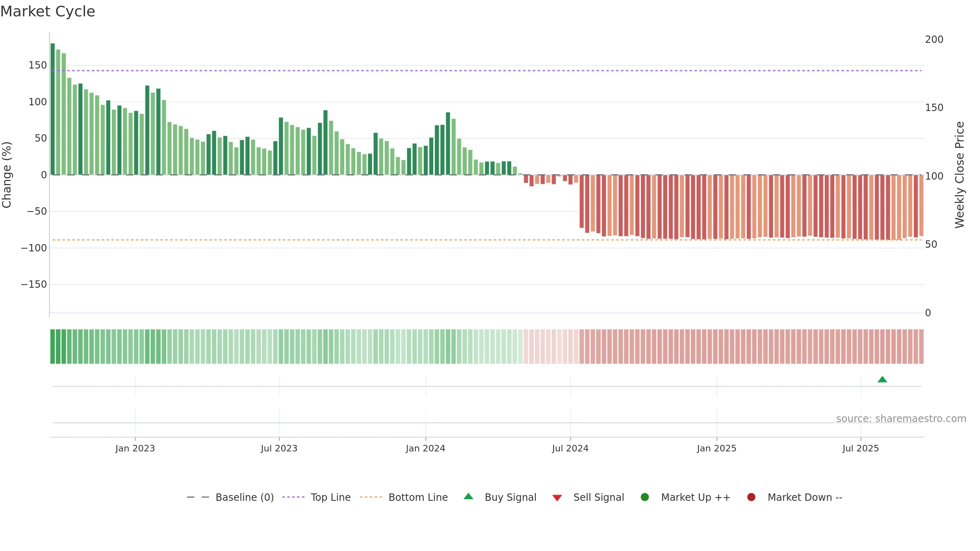This screenshot has height=551, width=980.
Task: Click the Change (%) axis title
Action: pyautogui.click(x=7, y=175)
